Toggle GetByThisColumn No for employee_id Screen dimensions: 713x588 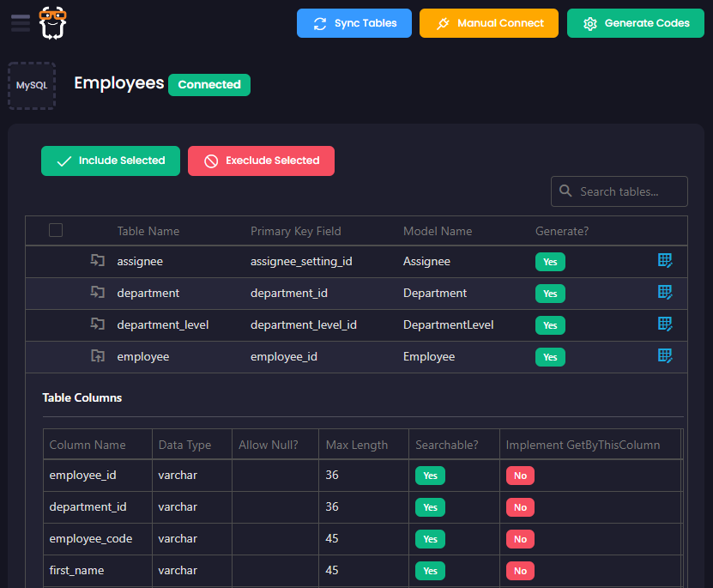coord(520,476)
